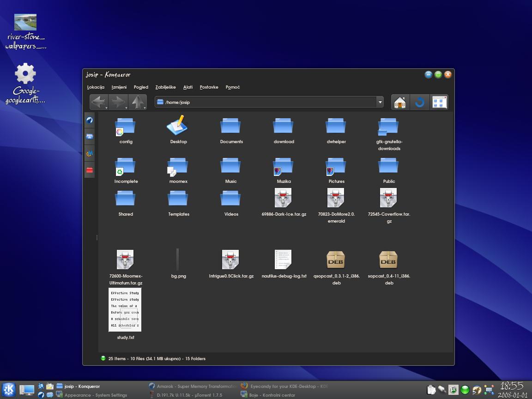Image resolution: width=532 pixels, height=399 pixels.
Task: Select the gtk-gnutella-downloads folder
Action: tap(389, 133)
